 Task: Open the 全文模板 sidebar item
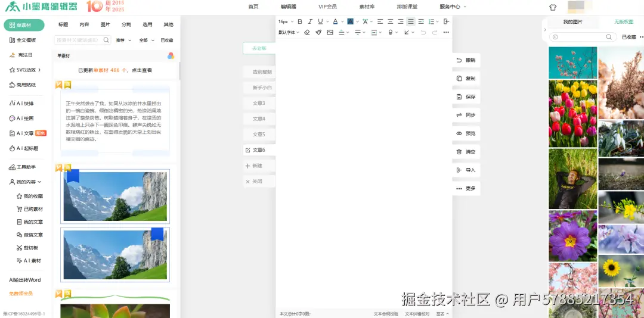point(23,40)
